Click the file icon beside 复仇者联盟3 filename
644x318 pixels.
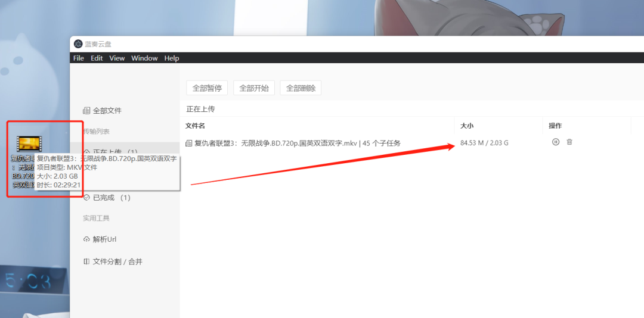189,143
